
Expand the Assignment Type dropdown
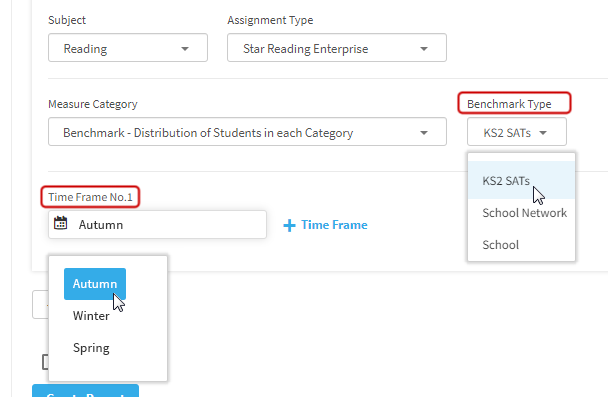pyautogui.click(x=337, y=48)
